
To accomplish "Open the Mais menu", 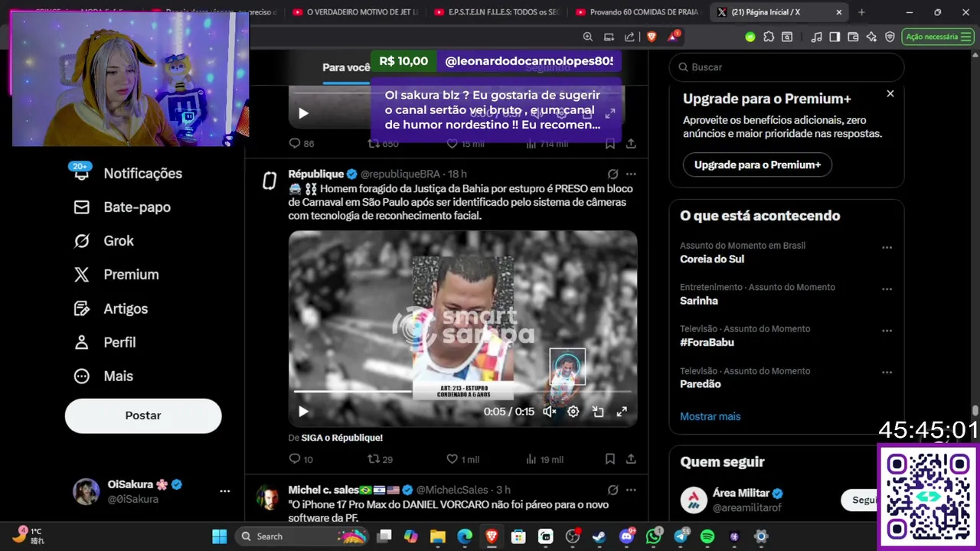I will click(103, 377).
